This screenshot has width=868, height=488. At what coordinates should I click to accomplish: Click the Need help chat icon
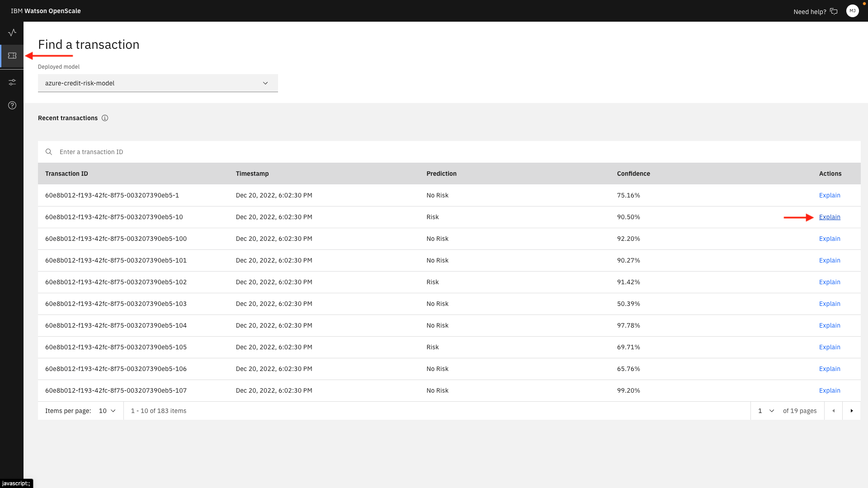[834, 12]
